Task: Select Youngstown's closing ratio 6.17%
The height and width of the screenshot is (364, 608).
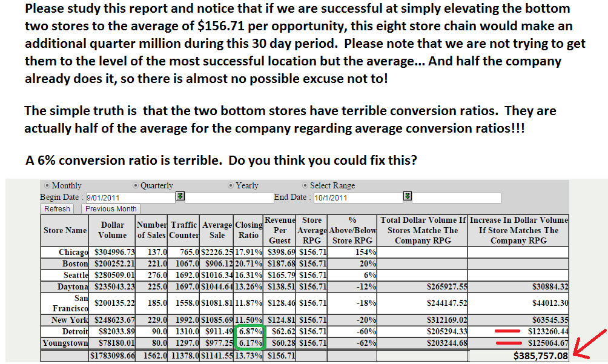Action: click(248, 343)
